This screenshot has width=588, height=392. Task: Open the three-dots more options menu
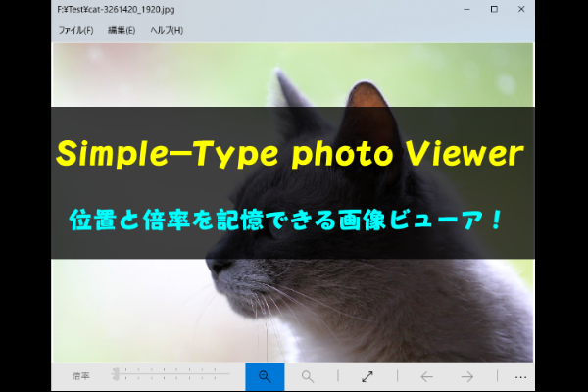tap(519, 376)
